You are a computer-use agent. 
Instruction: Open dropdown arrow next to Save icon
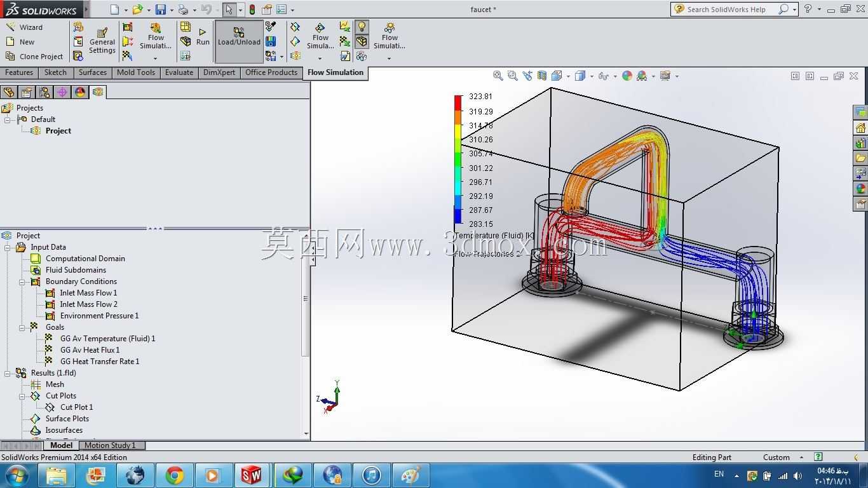click(172, 10)
